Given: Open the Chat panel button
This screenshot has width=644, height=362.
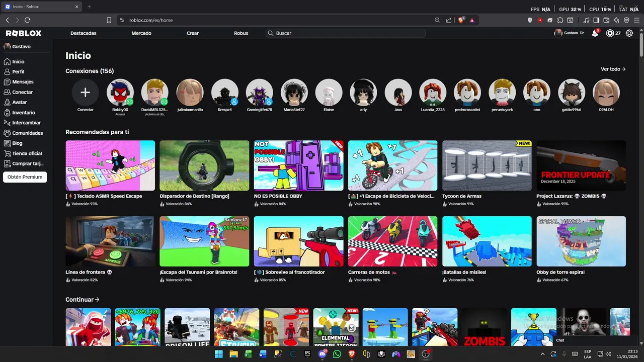Looking at the screenshot, I should tap(560, 340).
